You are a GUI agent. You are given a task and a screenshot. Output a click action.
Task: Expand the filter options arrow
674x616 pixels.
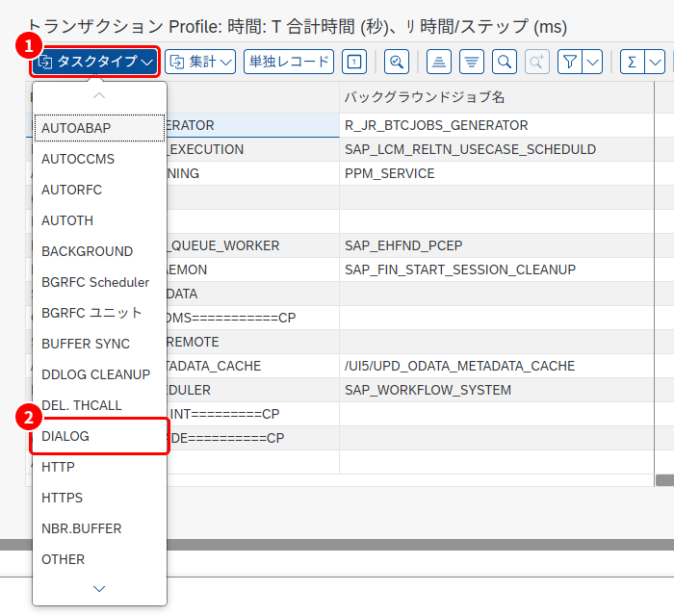592,62
